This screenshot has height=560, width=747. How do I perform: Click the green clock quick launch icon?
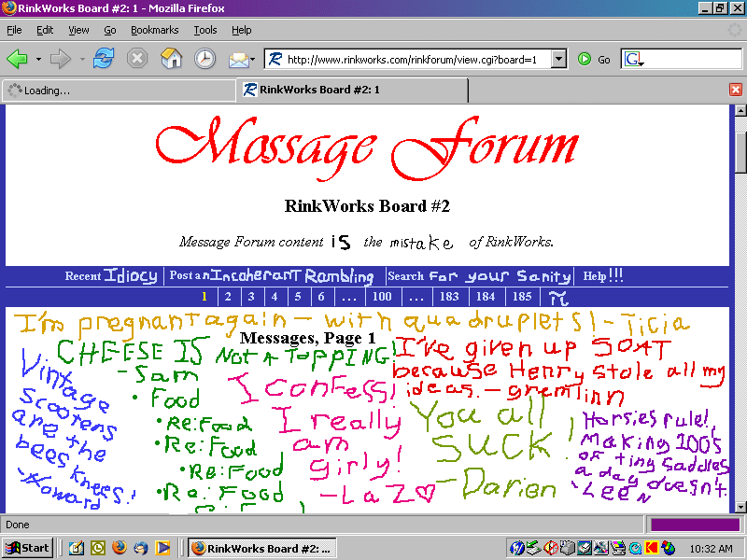[x=98, y=548]
